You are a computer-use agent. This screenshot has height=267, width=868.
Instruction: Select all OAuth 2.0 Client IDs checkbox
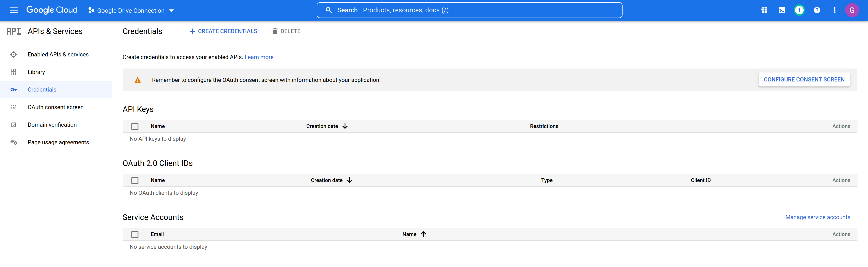pos(135,180)
